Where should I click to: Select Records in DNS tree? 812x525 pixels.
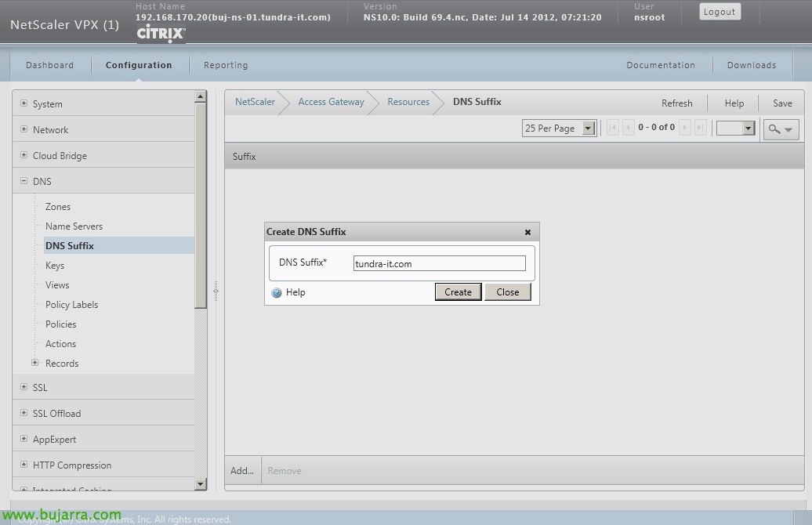click(x=62, y=364)
